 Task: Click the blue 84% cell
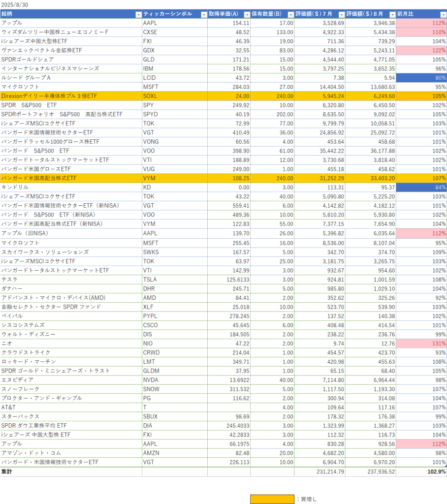[421, 188]
